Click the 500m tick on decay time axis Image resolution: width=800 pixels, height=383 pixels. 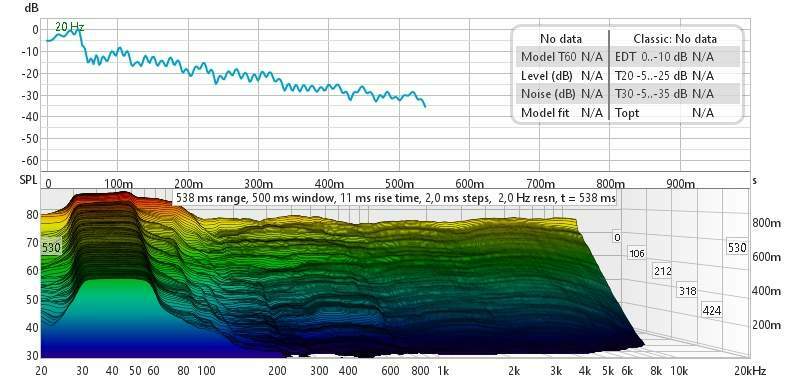point(399,183)
